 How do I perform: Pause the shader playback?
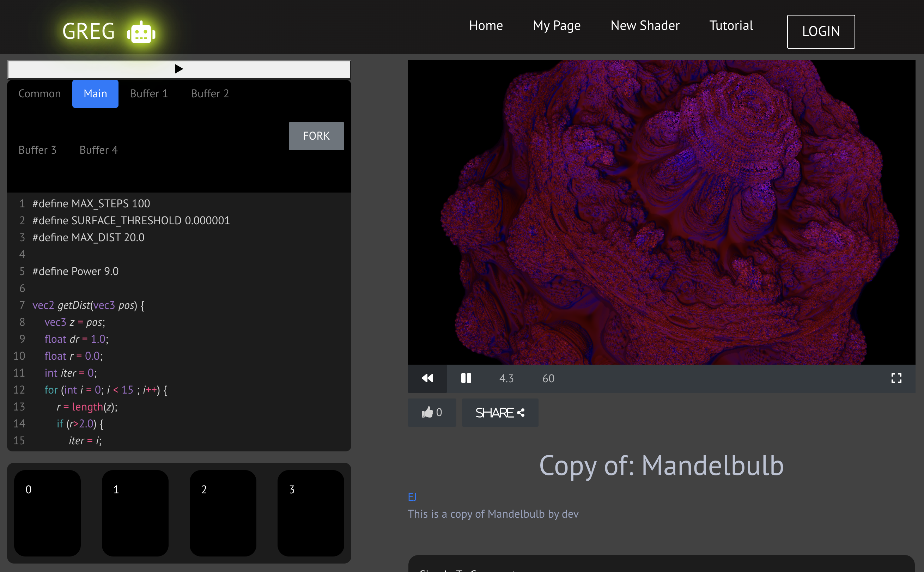click(x=466, y=378)
